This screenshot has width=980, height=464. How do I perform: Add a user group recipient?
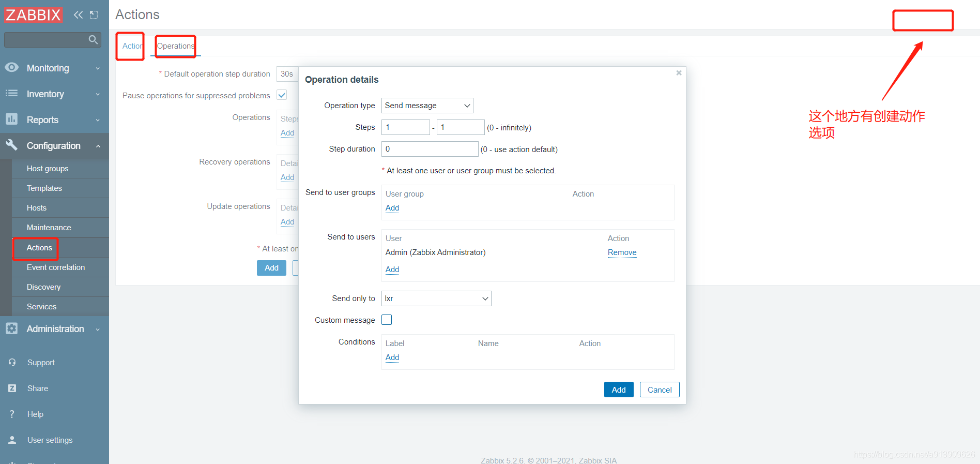pos(392,208)
